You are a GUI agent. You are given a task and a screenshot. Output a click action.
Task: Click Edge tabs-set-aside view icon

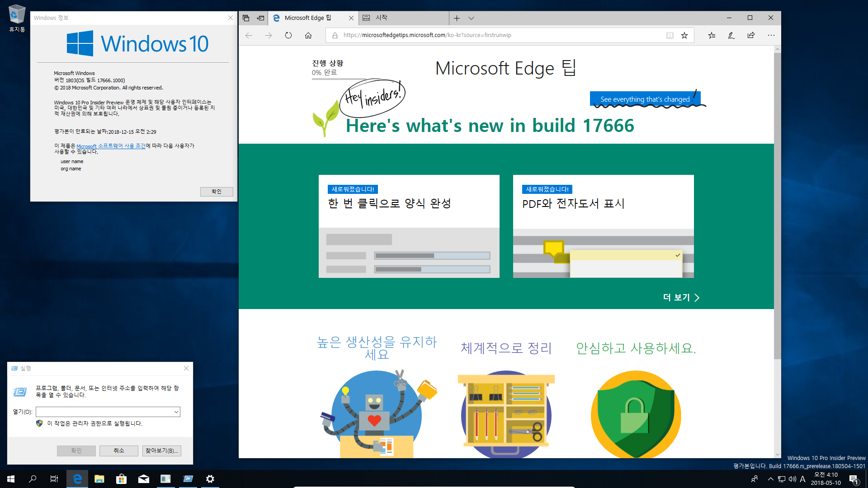246,18
